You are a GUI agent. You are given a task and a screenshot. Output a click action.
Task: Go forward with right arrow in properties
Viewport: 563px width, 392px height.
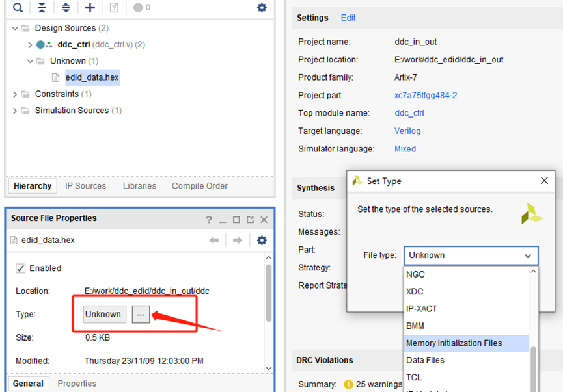click(238, 241)
